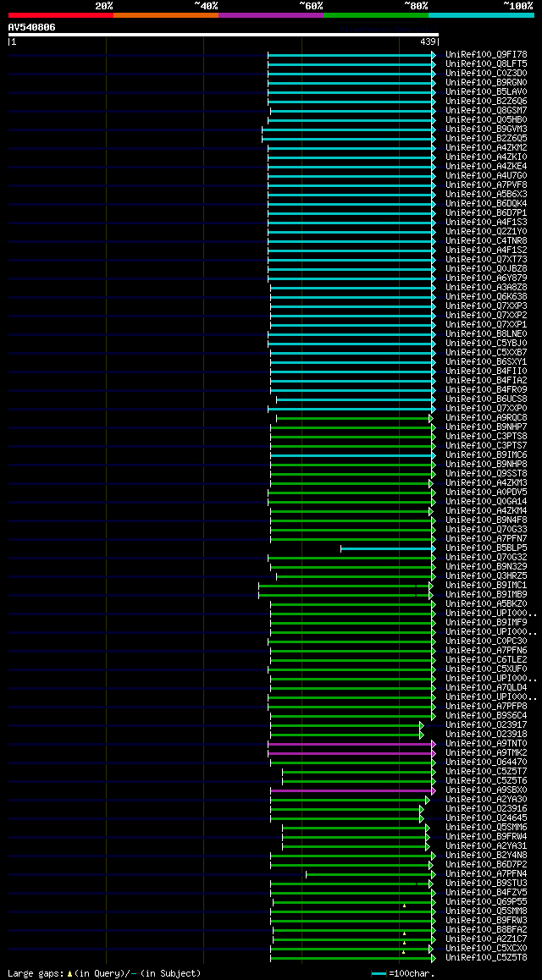This screenshot has height=980, width=542.
Task: Click the short cyan bar for UniRef100_B5BLP5
Action: coord(388,548)
